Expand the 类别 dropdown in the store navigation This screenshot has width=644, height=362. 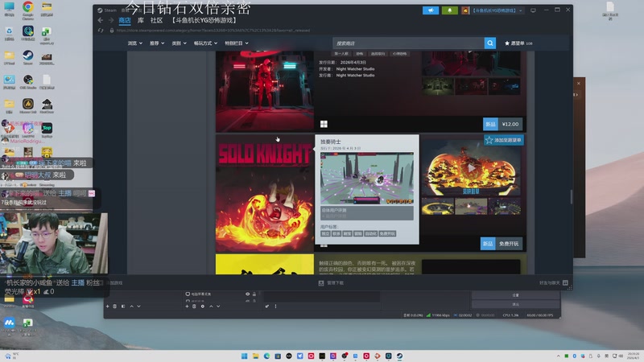tap(179, 43)
